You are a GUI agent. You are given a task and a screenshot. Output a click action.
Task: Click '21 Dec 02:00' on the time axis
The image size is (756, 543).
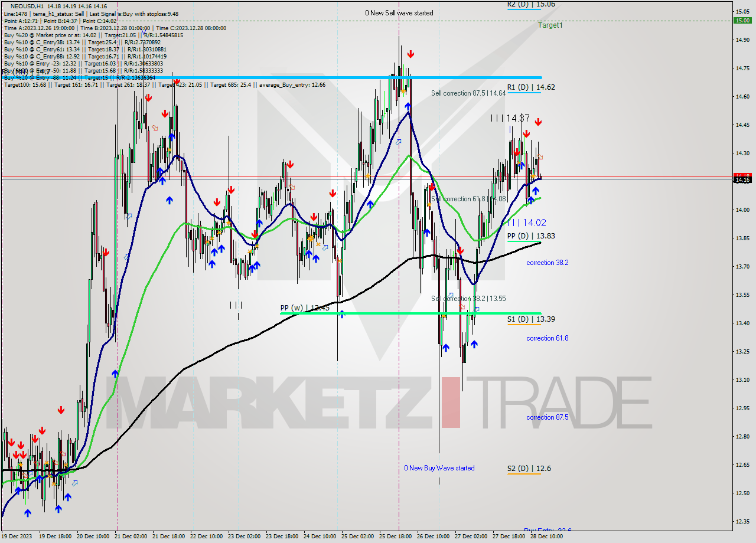click(131, 537)
